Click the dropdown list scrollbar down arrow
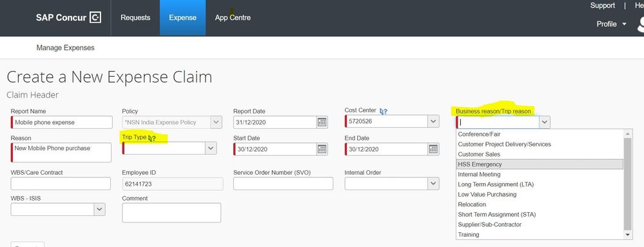Viewport: 644px width, 247px height. (x=628, y=235)
